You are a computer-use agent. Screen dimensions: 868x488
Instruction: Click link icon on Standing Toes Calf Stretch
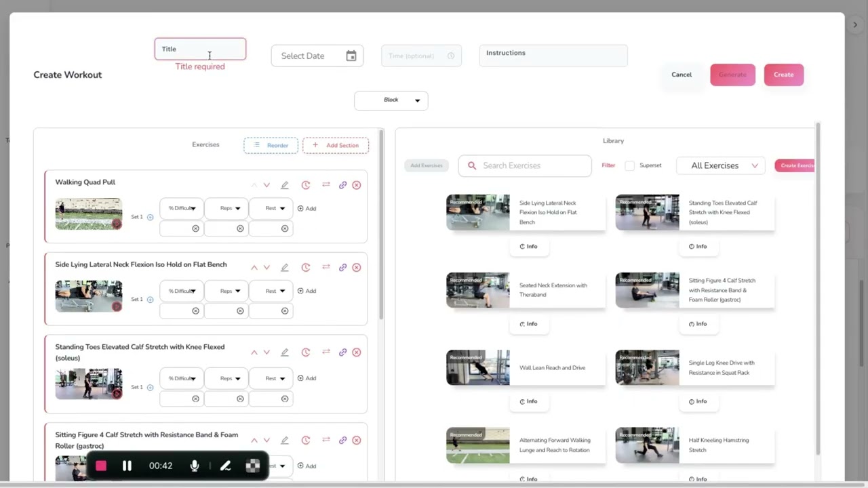click(342, 352)
